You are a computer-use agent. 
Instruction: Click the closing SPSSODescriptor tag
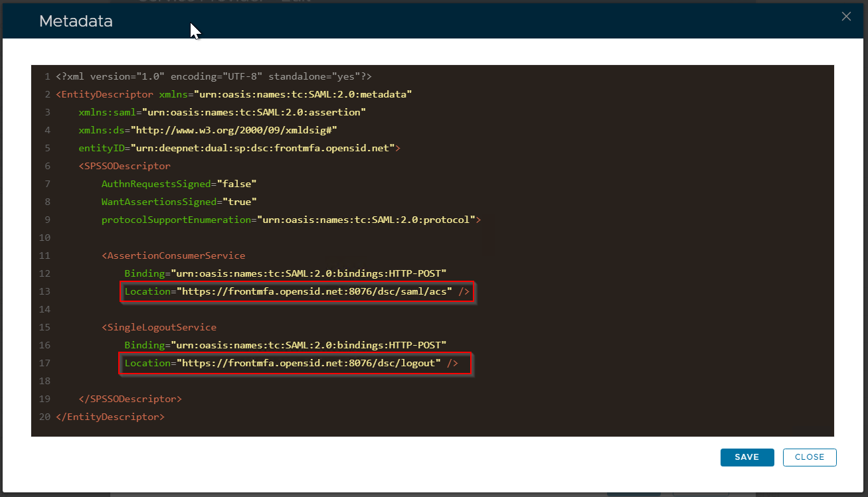coord(130,399)
